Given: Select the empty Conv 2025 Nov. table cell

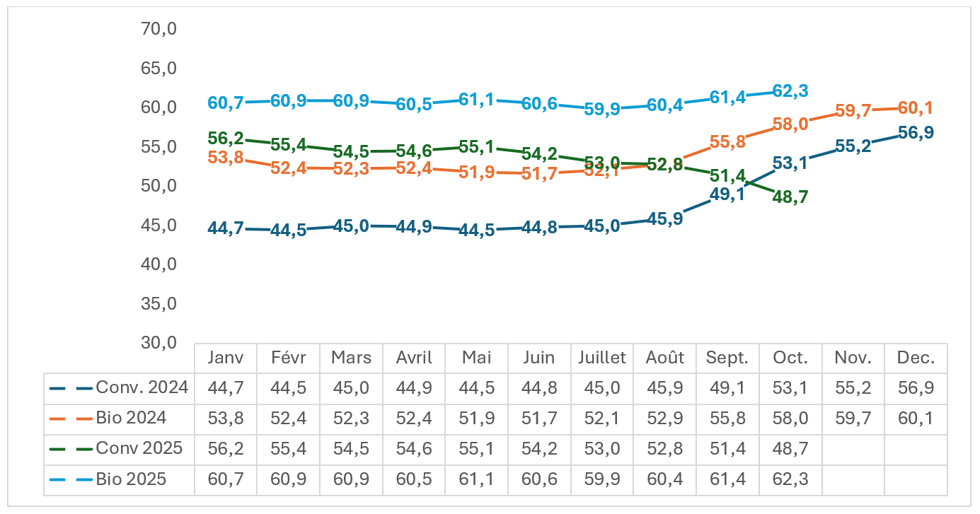Looking at the screenshot, I should [853, 449].
